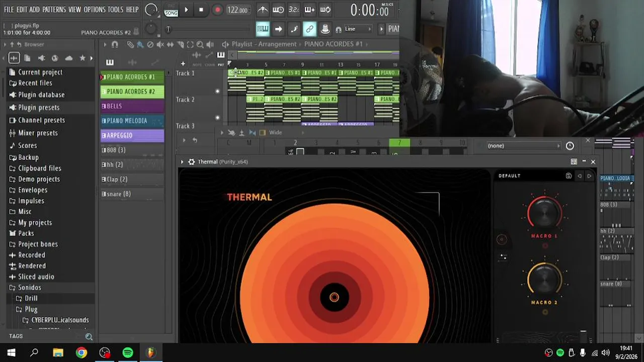Show all browser content tab icon
This screenshot has height=362, width=644.
click(x=14, y=58)
